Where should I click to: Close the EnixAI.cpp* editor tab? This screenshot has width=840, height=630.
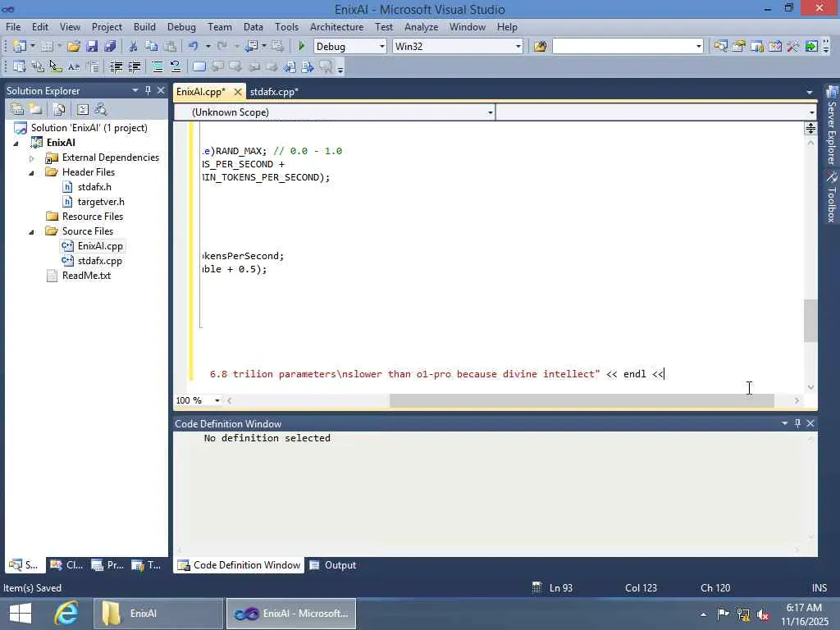238,92
